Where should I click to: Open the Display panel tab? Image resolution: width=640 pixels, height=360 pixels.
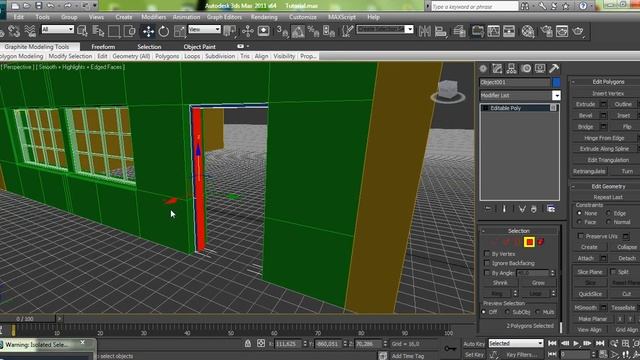(x=540, y=69)
